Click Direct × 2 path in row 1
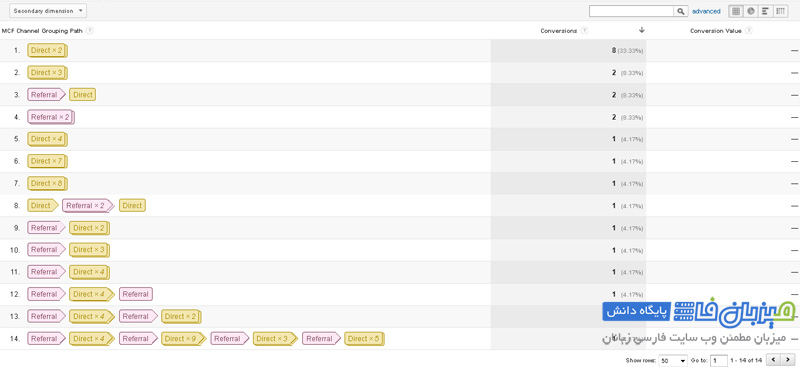Screen dimensions: 800x367 tap(47, 51)
